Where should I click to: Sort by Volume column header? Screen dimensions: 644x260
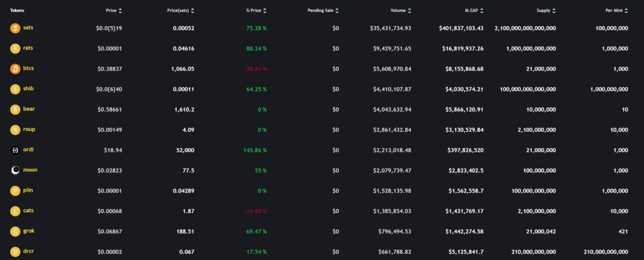(x=398, y=11)
